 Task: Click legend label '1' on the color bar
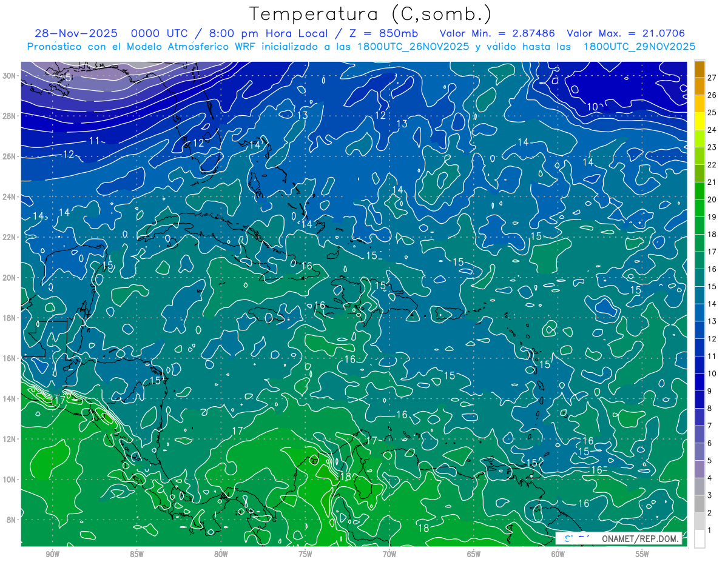pyautogui.click(x=710, y=530)
